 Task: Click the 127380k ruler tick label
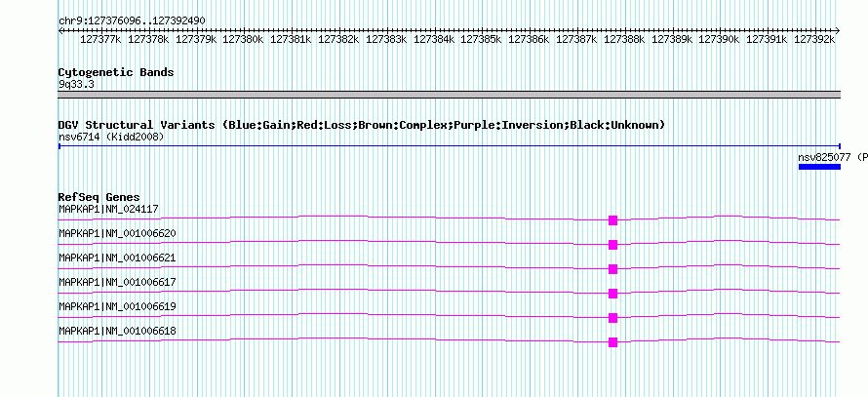tap(244, 39)
